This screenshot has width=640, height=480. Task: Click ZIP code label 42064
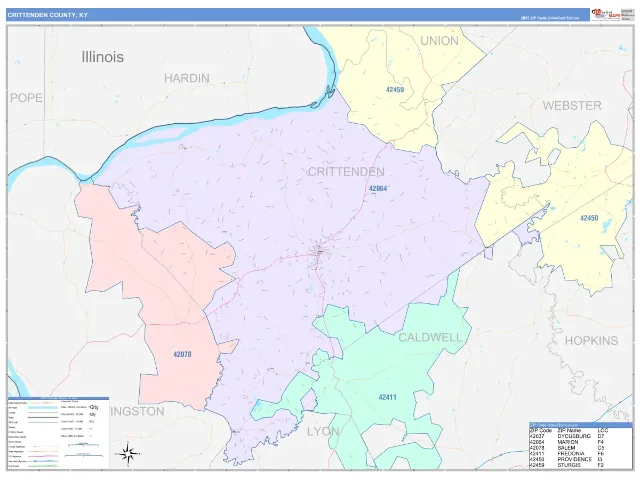[x=378, y=189]
